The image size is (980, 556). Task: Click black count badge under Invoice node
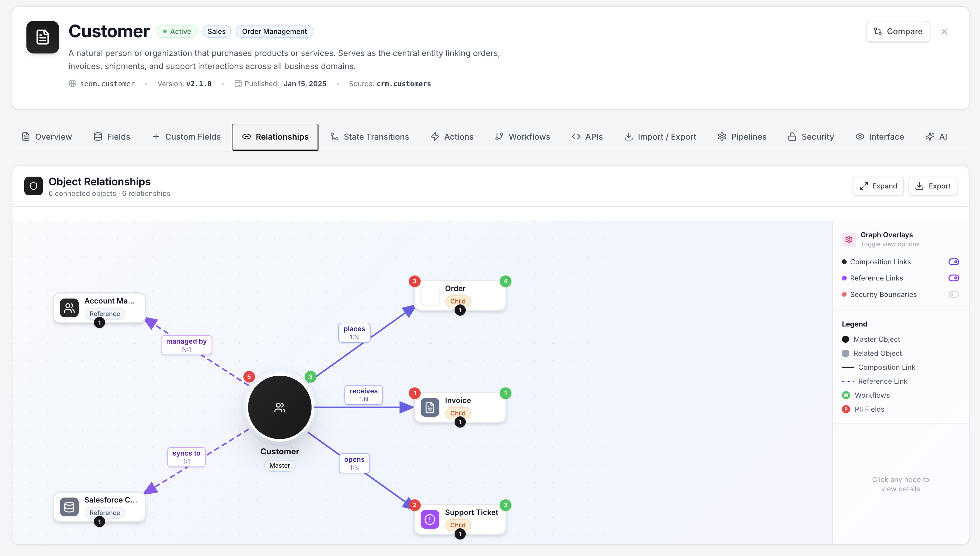tap(460, 422)
